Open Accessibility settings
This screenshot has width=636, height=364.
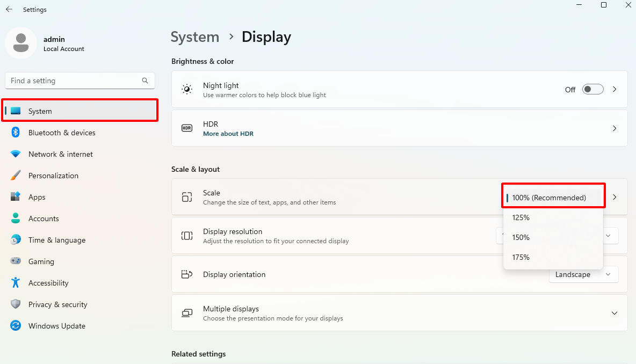pos(80,283)
